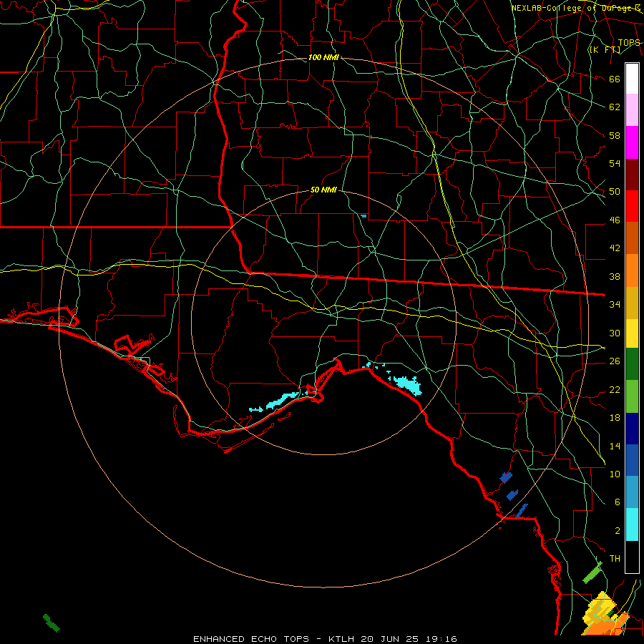Click the bright red legend swatch
This screenshot has height=644, width=644.
tap(632, 206)
